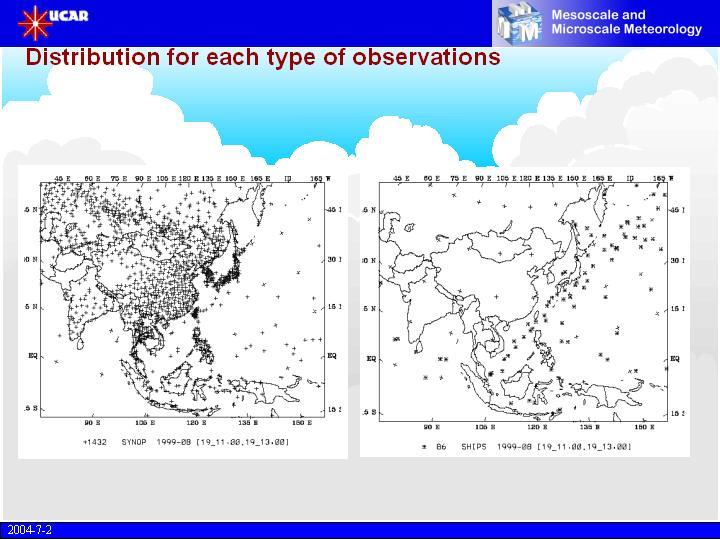Click the +1432 count in SYNOP legend
Viewport: 720px width, 540px height.
pyautogui.click(x=95, y=442)
